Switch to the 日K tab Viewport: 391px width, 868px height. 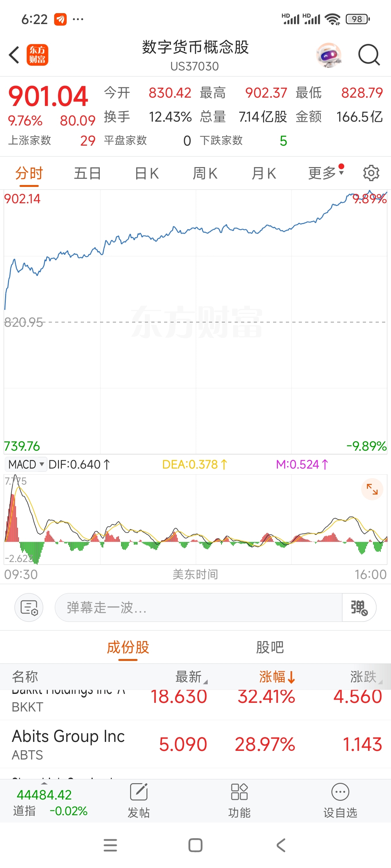tap(147, 173)
